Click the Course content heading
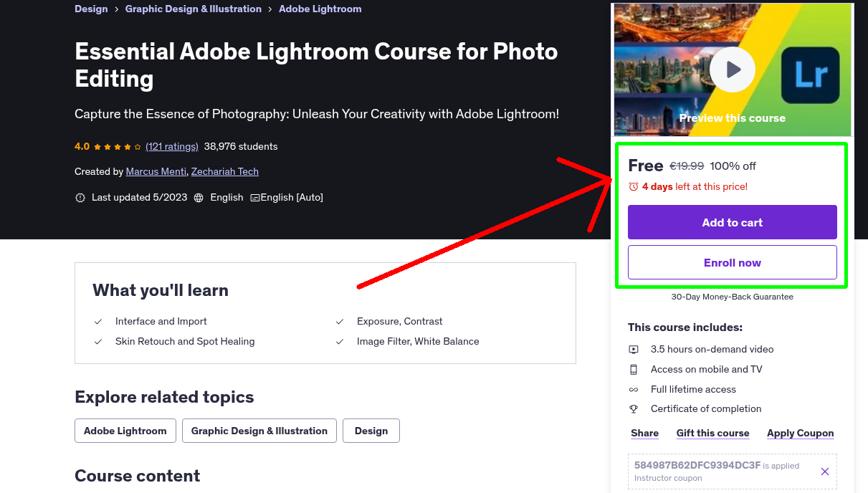The height and width of the screenshot is (493, 868). tap(138, 476)
